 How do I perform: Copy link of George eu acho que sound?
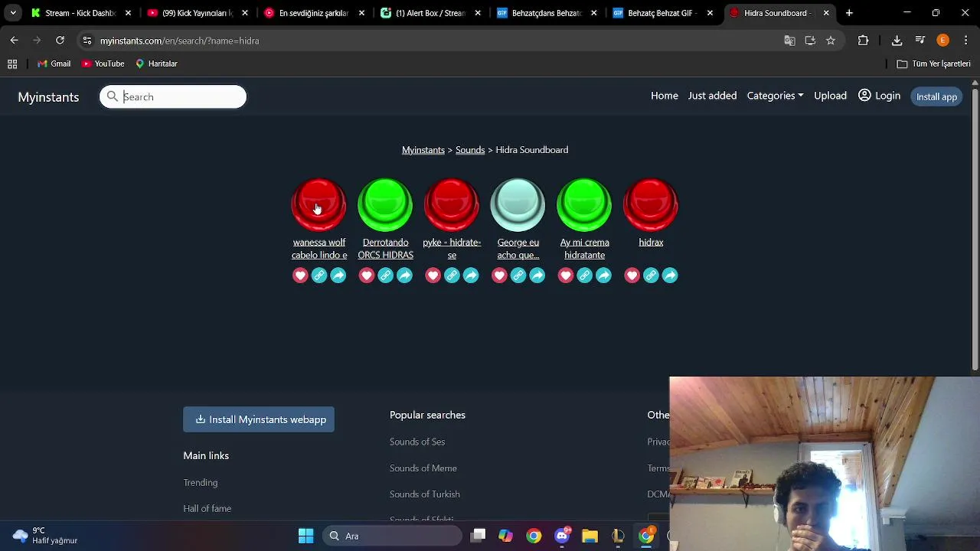pyautogui.click(x=518, y=275)
